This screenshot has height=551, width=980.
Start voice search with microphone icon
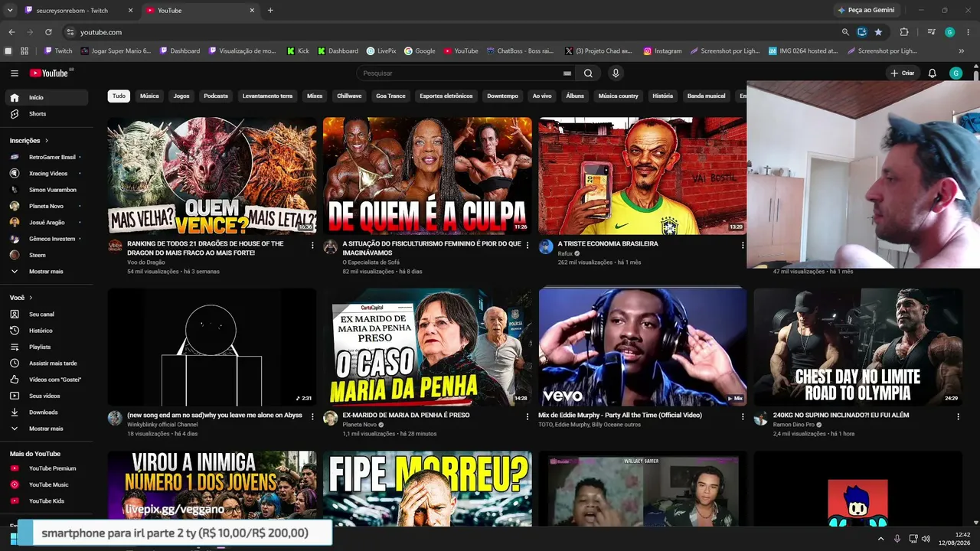pyautogui.click(x=616, y=73)
